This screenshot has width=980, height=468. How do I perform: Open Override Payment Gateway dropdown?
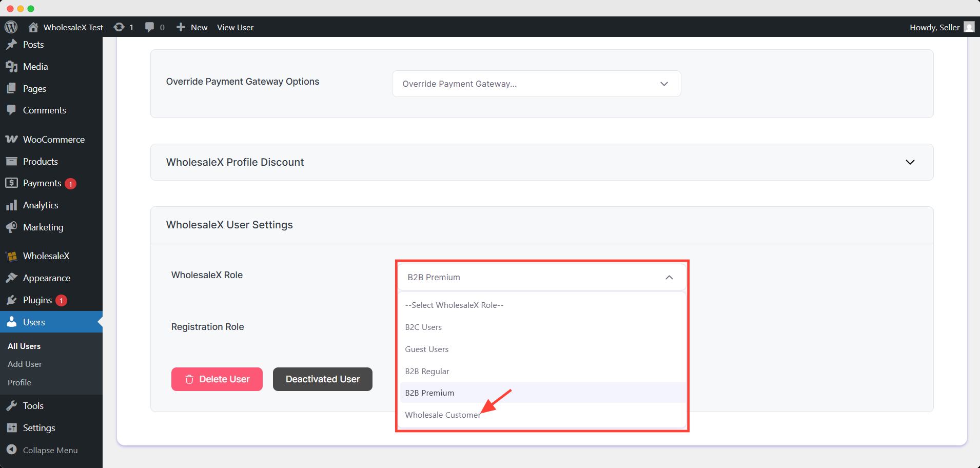(536, 84)
